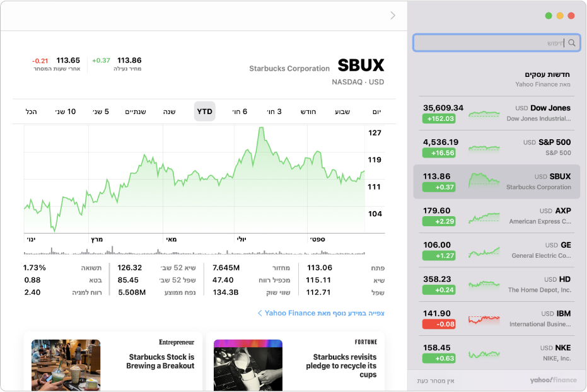Viewport: 587px width, 392px height.
Task: Select the AXP American Express row
Action: point(496,216)
